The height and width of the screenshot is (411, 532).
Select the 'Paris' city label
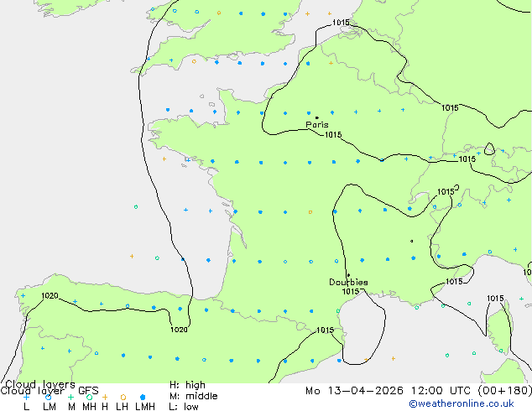click(x=317, y=124)
